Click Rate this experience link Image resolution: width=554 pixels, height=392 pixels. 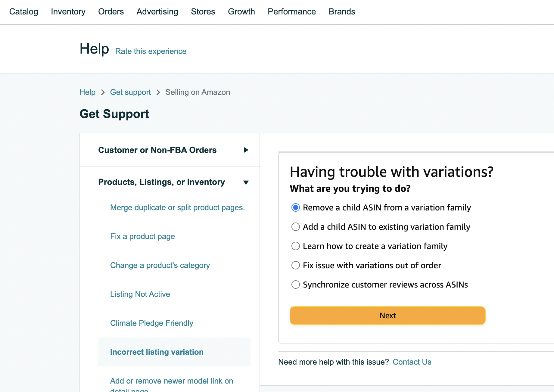click(151, 51)
